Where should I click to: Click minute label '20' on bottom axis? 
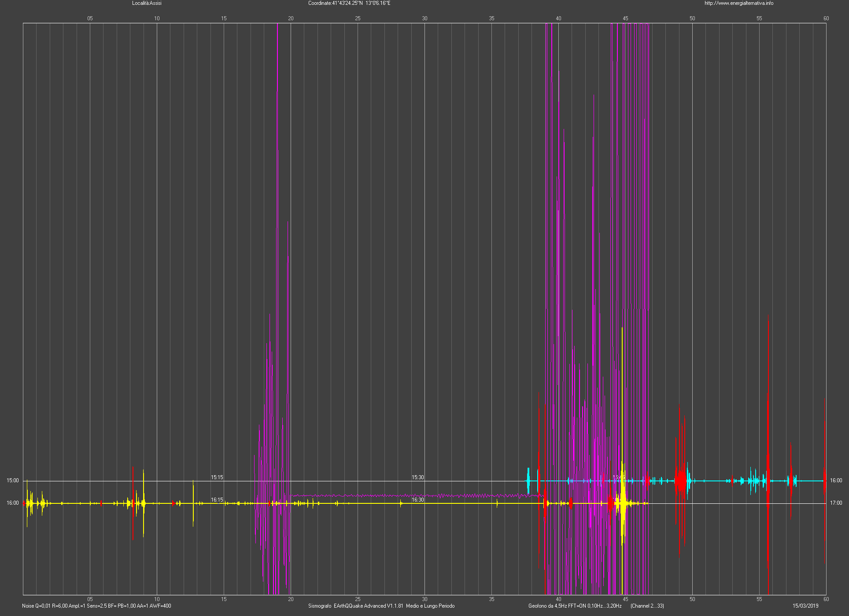(x=291, y=599)
